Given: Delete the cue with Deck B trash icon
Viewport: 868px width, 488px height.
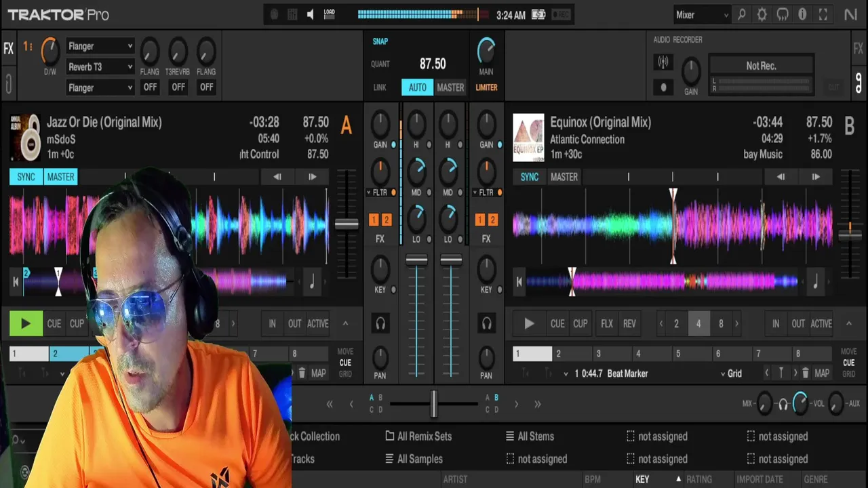Looking at the screenshot, I should point(805,373).
